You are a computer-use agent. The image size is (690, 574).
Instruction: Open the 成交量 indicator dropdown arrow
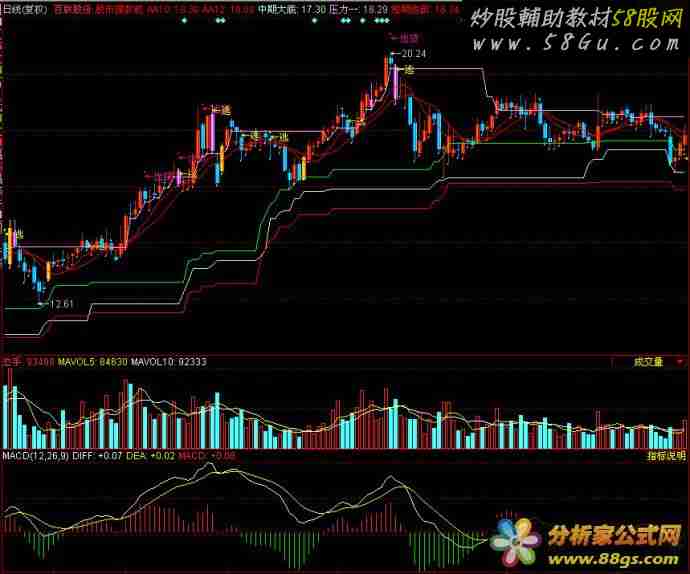(680, 362)
